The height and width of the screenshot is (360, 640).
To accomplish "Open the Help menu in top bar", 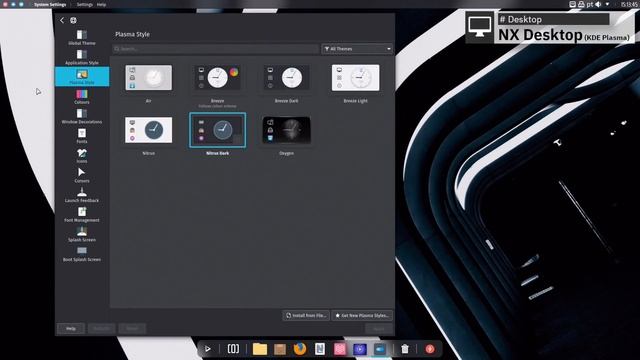I will tap(101, 4).
